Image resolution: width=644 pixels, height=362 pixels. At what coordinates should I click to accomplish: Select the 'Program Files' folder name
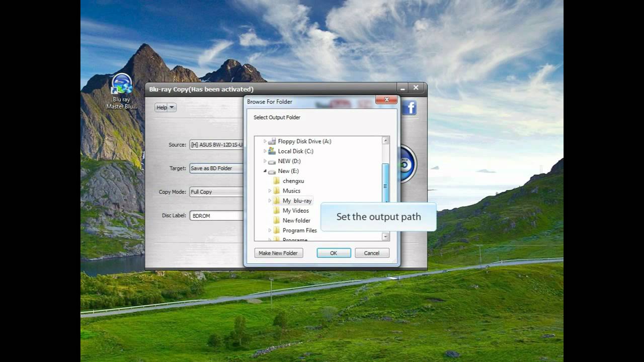300,230
